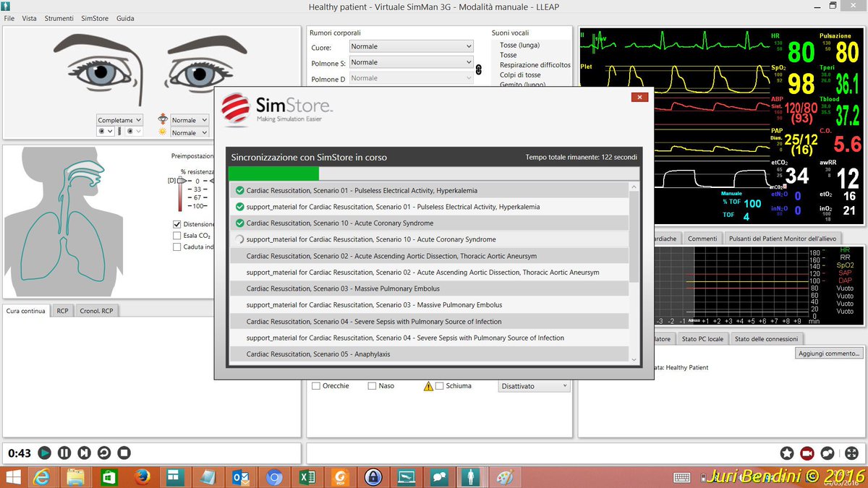Switch to the Commenti tab
868x488 pixels.
(702, 239)
